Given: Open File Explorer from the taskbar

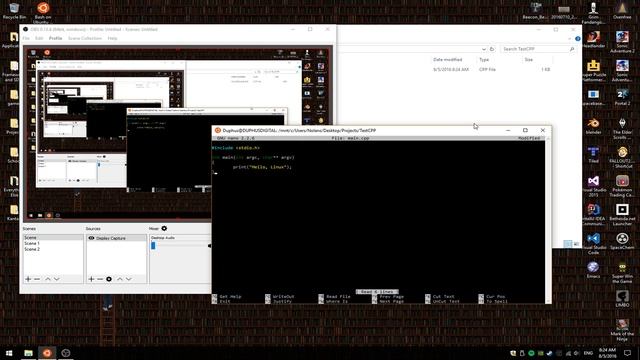Looking at the screenshot, I should point(28,353).
